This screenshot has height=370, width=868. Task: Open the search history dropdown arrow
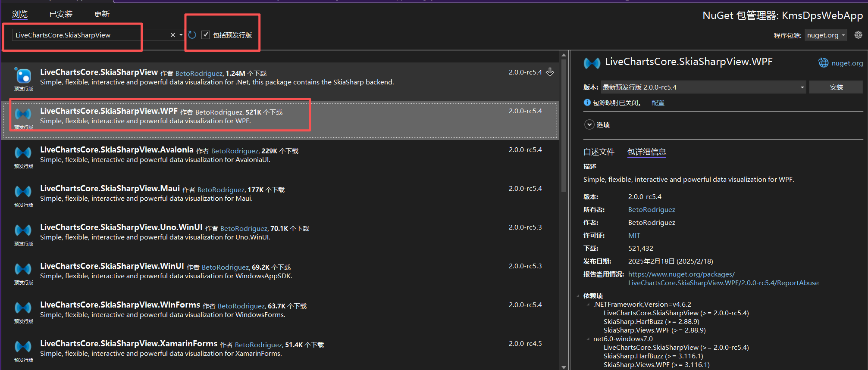tap(181, 35)
